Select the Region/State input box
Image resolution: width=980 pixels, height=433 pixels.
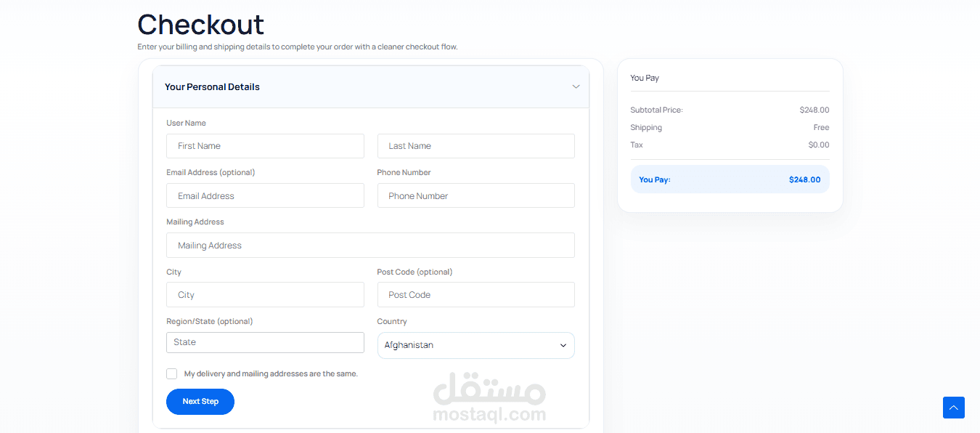tap(265, 342)
